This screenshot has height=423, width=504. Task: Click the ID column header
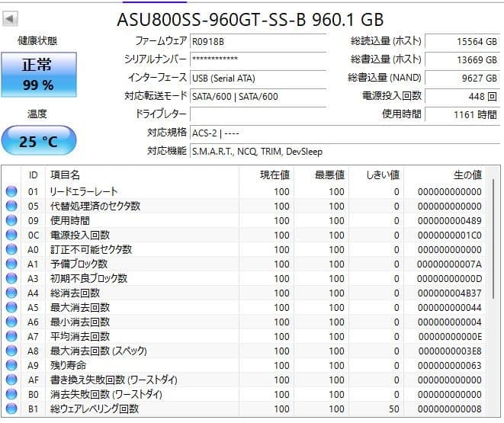(x=33, y=175)
